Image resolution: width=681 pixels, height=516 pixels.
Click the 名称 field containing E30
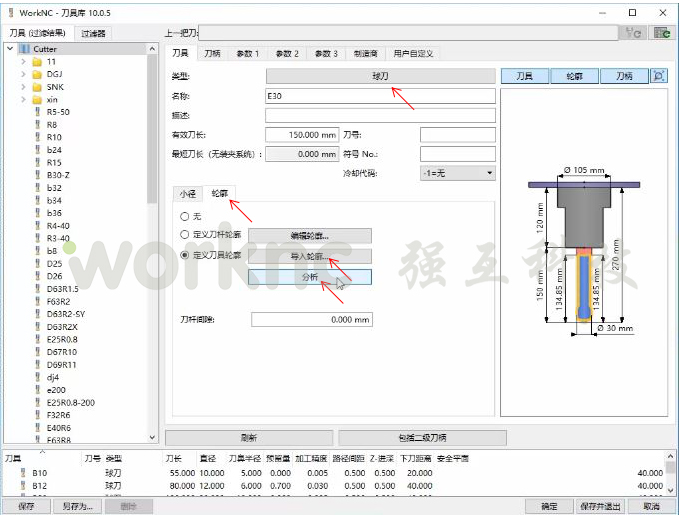(x=380, y=96)
